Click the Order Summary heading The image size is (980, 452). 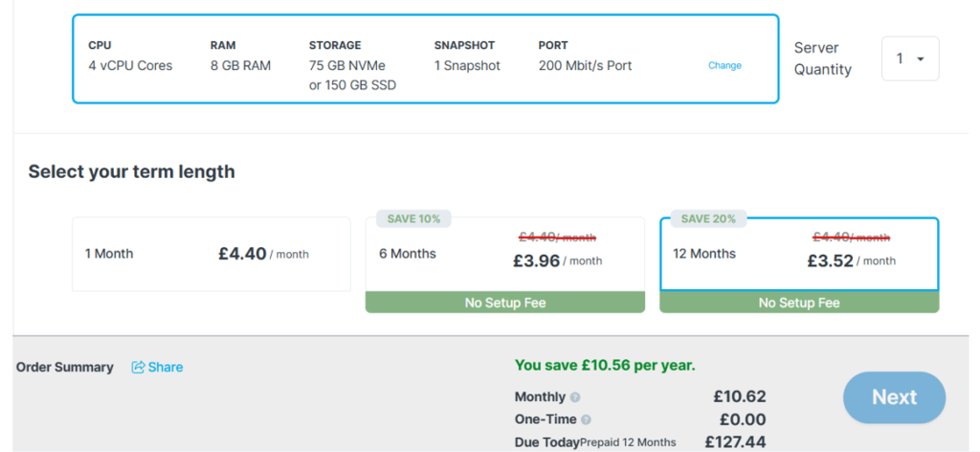(x=64, y=368)
